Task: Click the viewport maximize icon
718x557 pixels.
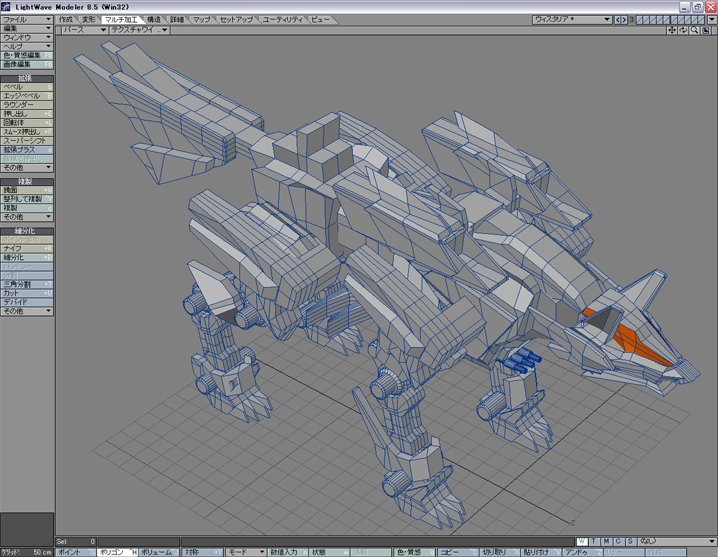Action: coord(706,30)
